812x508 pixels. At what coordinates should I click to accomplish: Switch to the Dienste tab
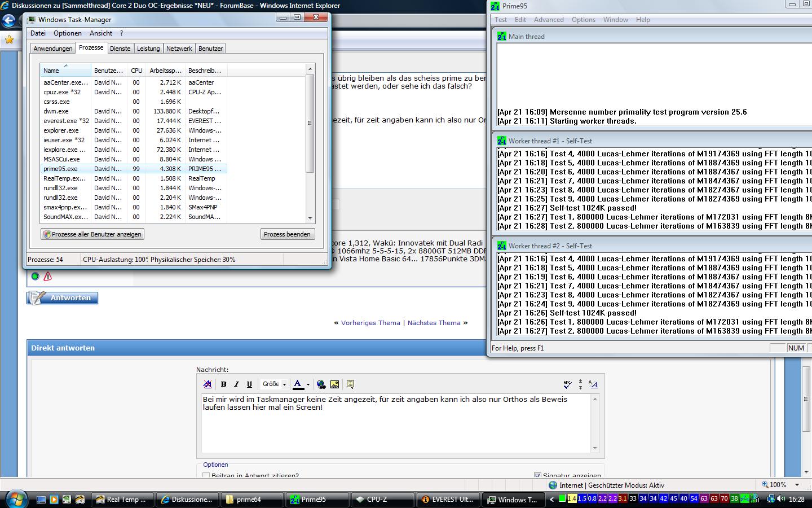120,49
